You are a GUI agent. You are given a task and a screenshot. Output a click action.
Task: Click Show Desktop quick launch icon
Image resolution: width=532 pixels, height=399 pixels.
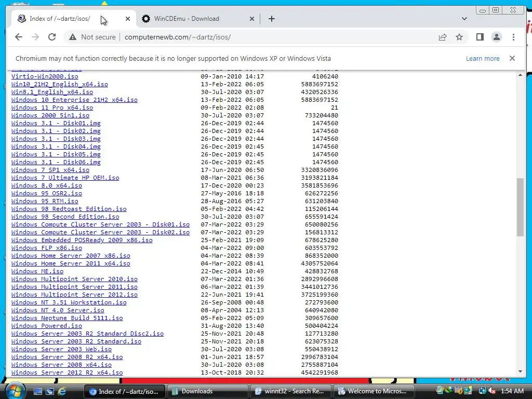point(37,391)
